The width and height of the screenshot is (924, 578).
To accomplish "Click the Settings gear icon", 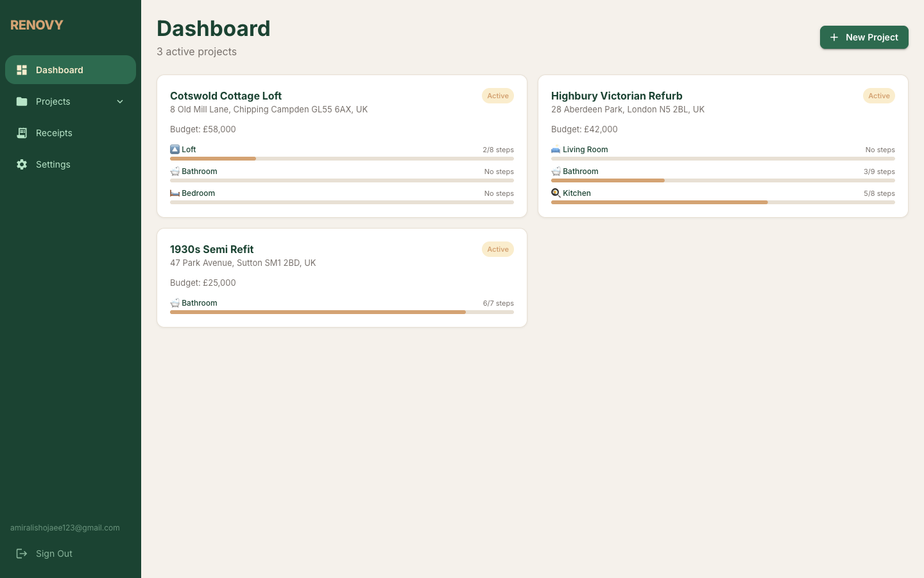I will pyautogui.click(x=22, y=164).
